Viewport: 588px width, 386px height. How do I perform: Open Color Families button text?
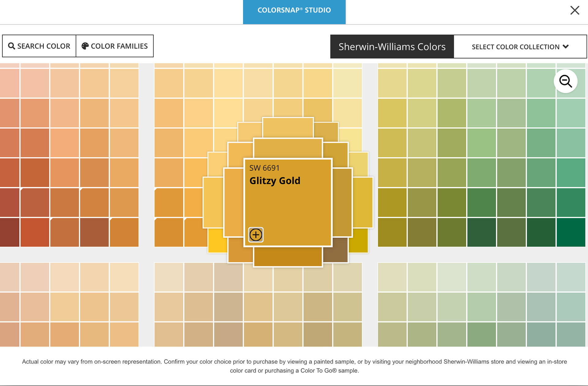119,46
